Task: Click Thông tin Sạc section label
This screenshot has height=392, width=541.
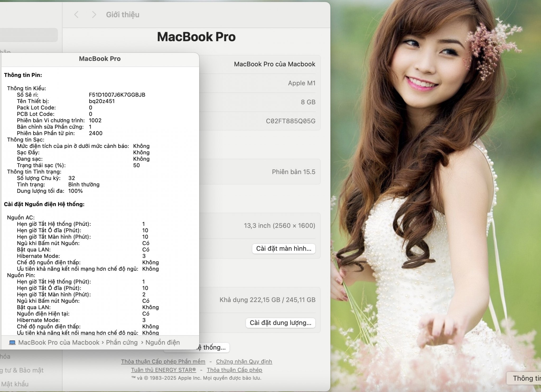Action: (x=26, y=140)
